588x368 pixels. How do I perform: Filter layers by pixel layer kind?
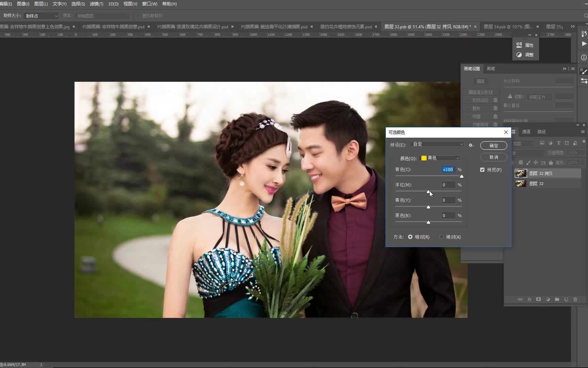tap(542, 143)
